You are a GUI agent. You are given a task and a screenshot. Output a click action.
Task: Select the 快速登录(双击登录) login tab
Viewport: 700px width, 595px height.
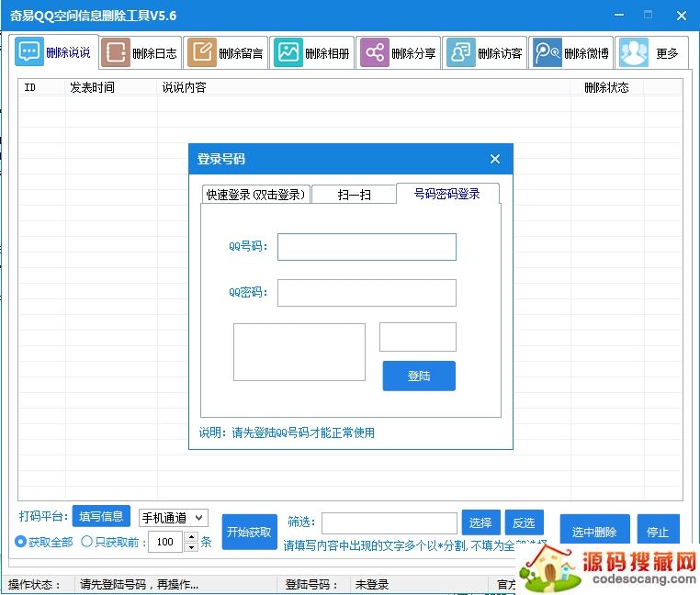[255, 195]
